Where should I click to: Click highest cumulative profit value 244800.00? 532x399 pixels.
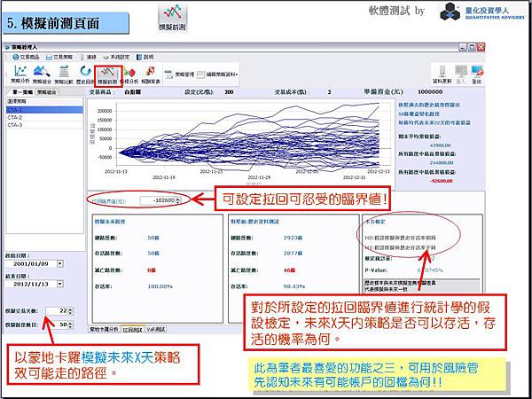click(x=442, y=163)
